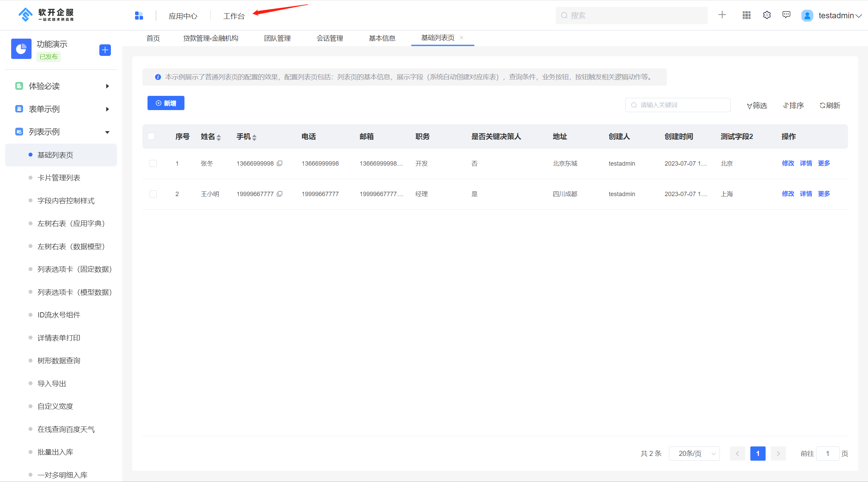Sort table by 姓名 column arrows
This screenshot has width=868, height=482.
click(219, 137)
